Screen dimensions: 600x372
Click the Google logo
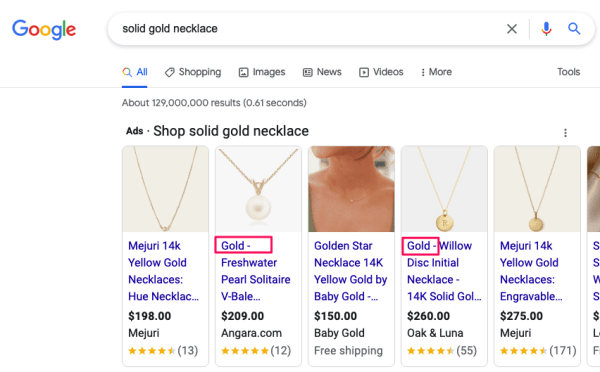click(44, 29)
